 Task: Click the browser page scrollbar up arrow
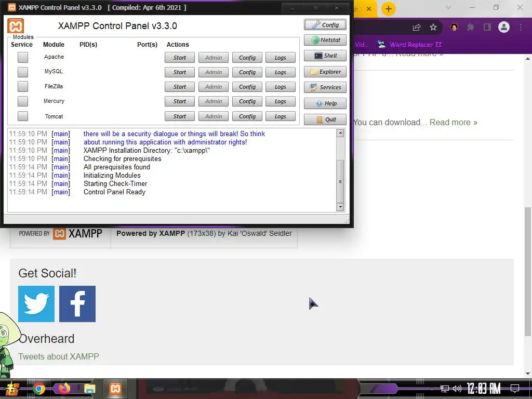(528, 59)
